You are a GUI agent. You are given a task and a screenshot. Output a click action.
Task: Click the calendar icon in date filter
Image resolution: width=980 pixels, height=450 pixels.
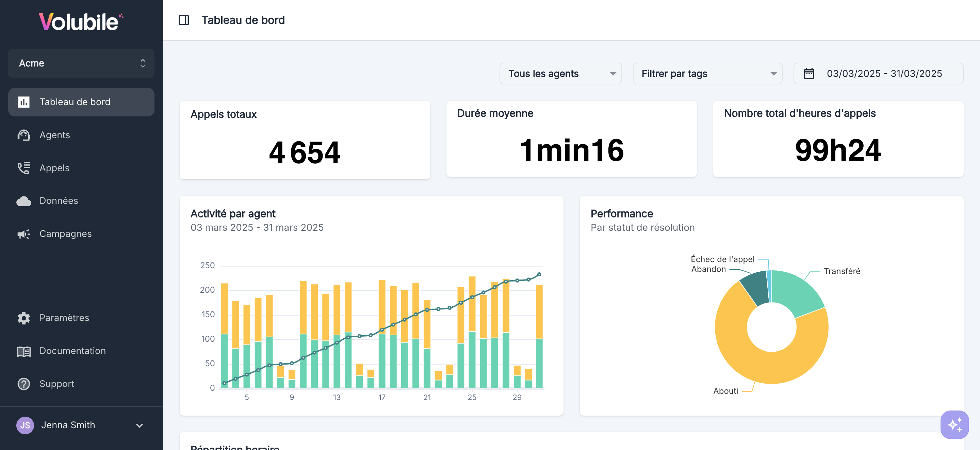(809, 74)
